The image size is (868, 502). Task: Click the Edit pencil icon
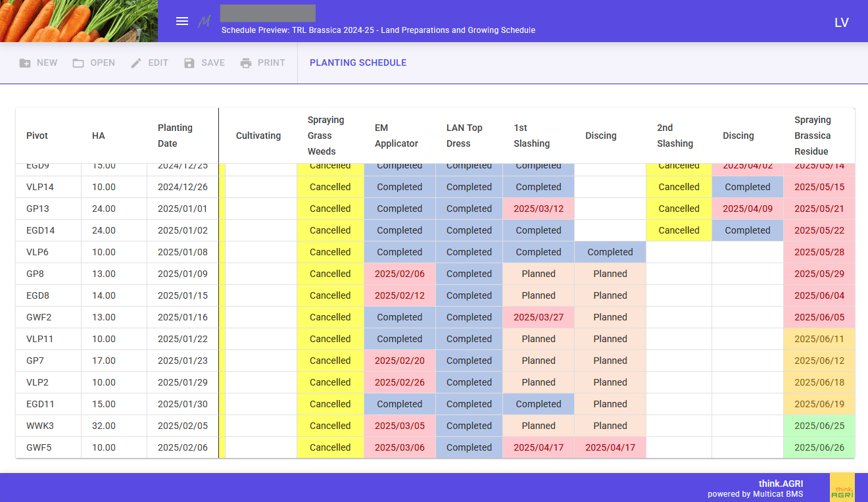click(136, 63)
